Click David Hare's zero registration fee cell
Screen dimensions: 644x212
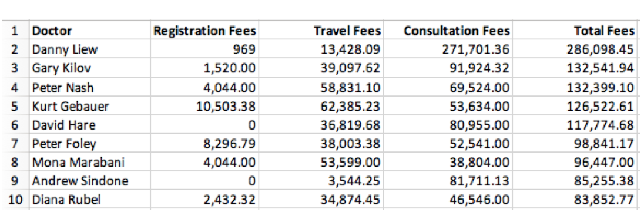click(x=204, y=125)
